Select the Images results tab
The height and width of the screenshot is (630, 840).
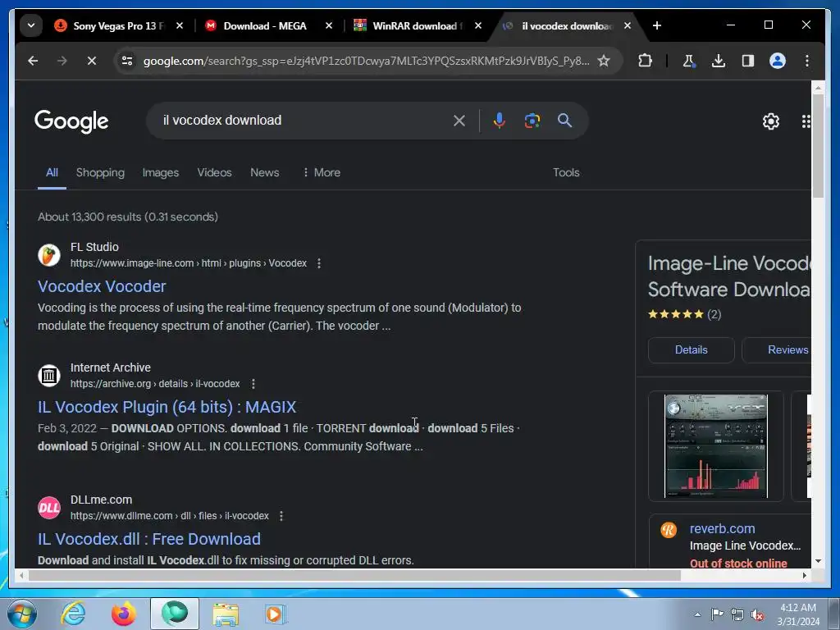tap(161, 172)
